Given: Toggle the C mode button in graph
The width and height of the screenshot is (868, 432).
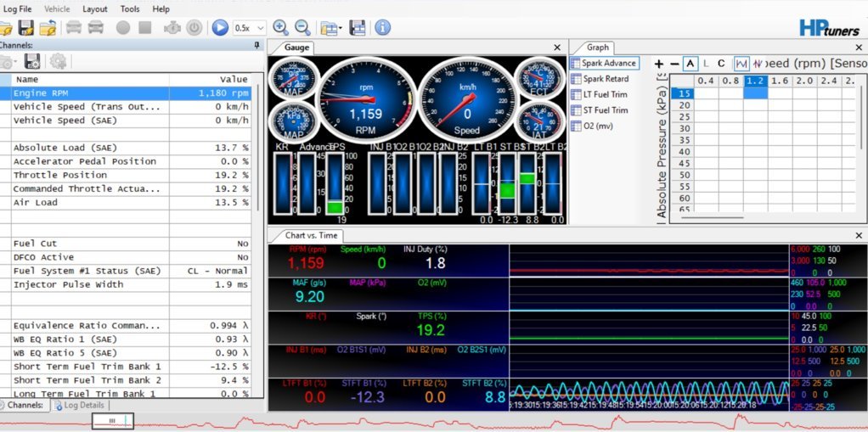Looking at the screenshot, I should click(721, 64).
